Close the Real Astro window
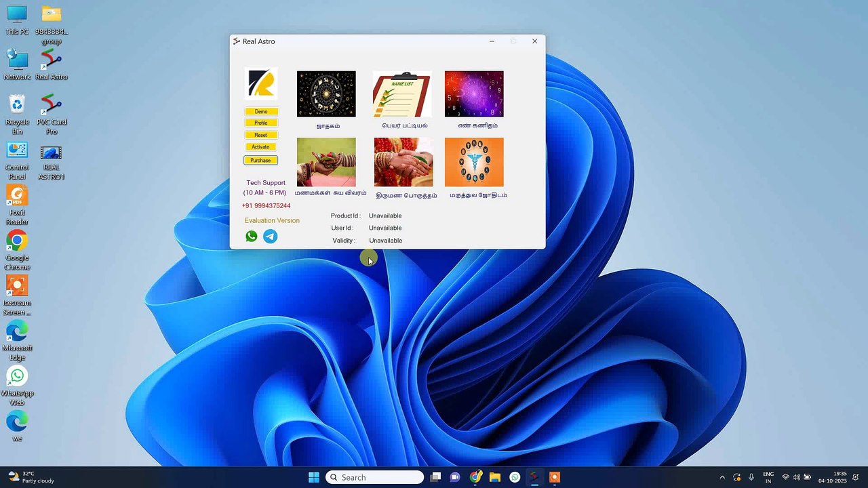The width and height of the screenshot is (868, 488). 534,41
